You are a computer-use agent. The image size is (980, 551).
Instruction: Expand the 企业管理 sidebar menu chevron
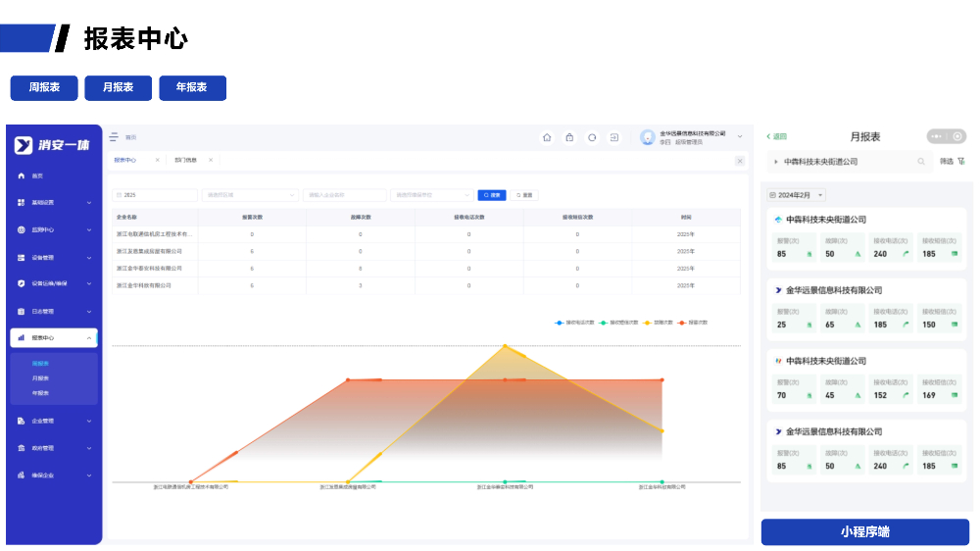coord(89,421)
